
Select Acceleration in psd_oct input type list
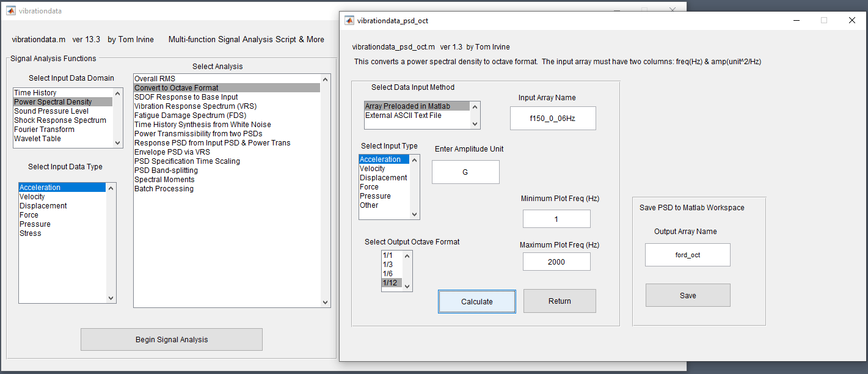pos(384,159)
